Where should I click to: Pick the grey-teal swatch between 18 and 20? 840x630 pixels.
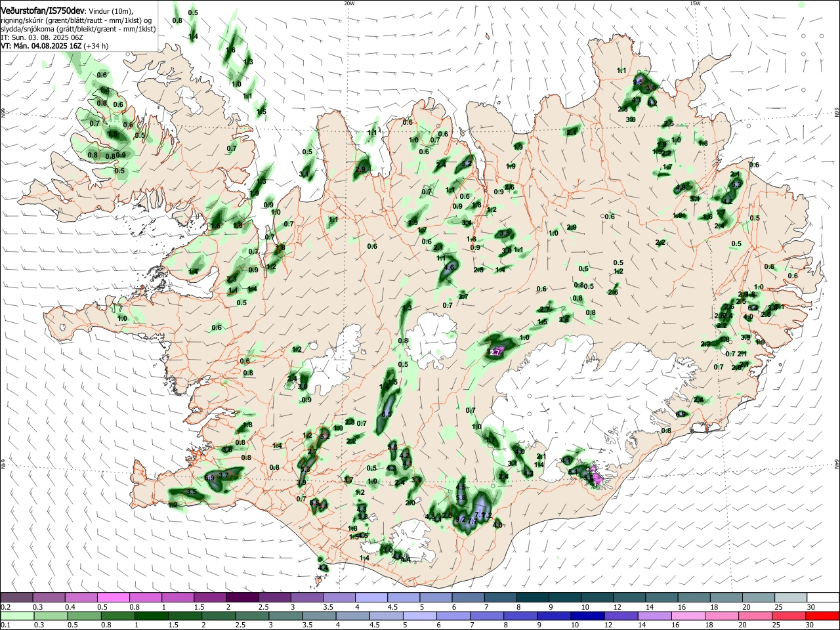pos(725,597)
